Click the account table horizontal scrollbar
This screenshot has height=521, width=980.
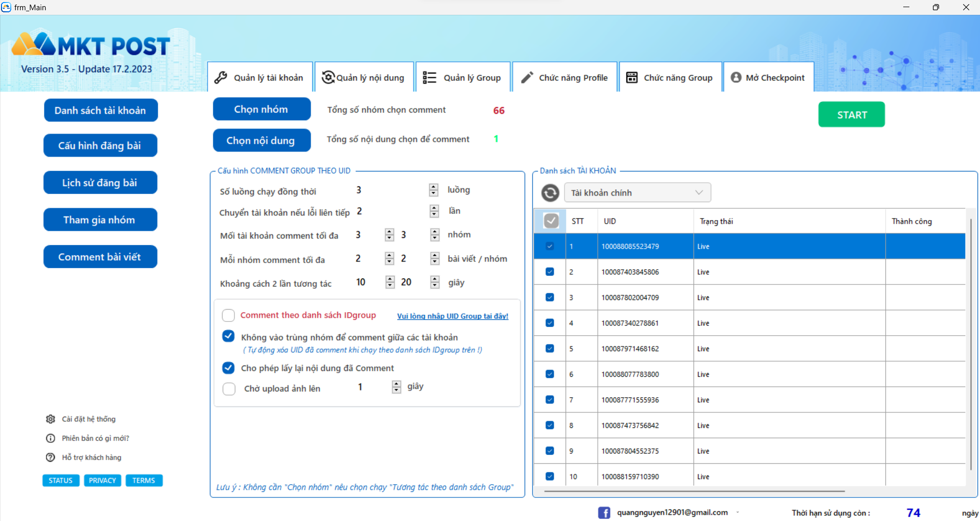694,491
